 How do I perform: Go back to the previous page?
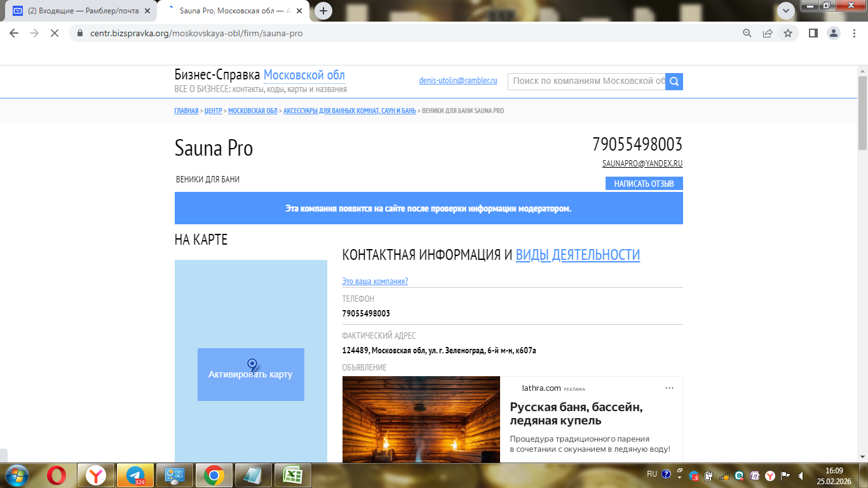click(x=14, y=33)
